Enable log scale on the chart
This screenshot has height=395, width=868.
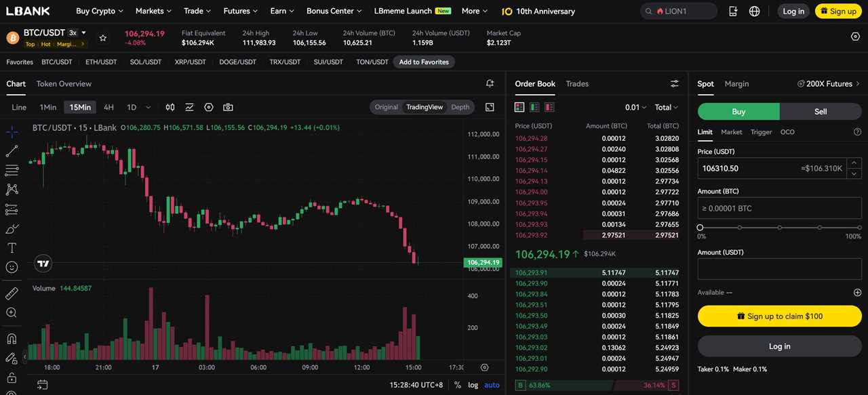pos(473,385)
